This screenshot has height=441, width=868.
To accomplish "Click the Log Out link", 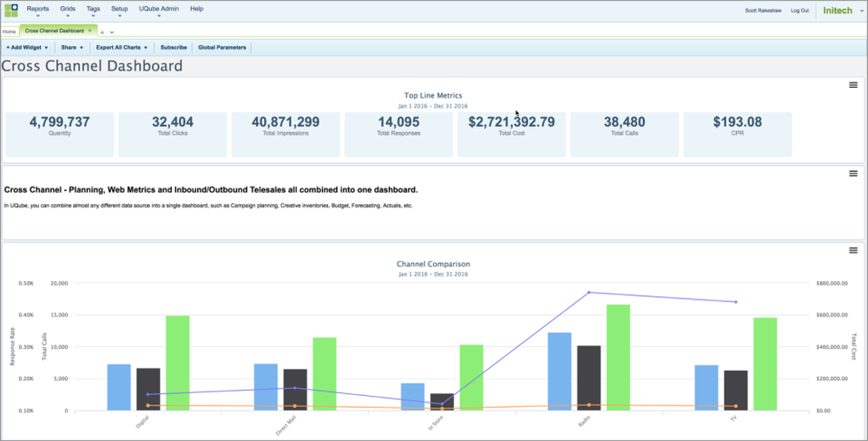I will pyautogui.click(x=799, y=10).
